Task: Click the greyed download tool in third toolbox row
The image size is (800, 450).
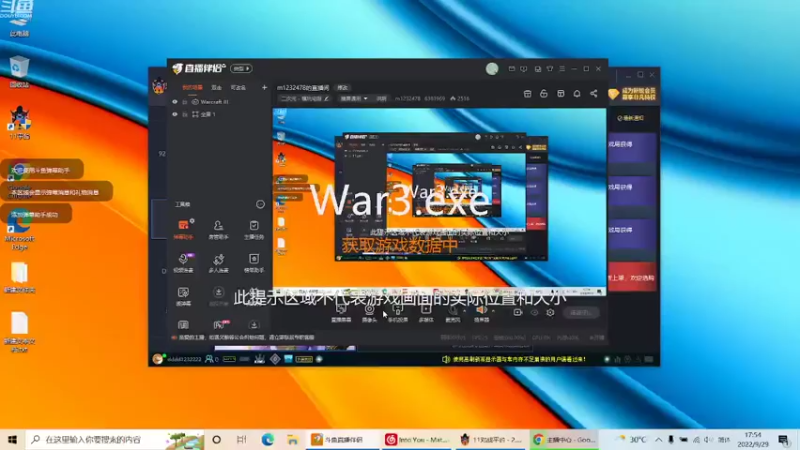Action: (x=218, y=295)
